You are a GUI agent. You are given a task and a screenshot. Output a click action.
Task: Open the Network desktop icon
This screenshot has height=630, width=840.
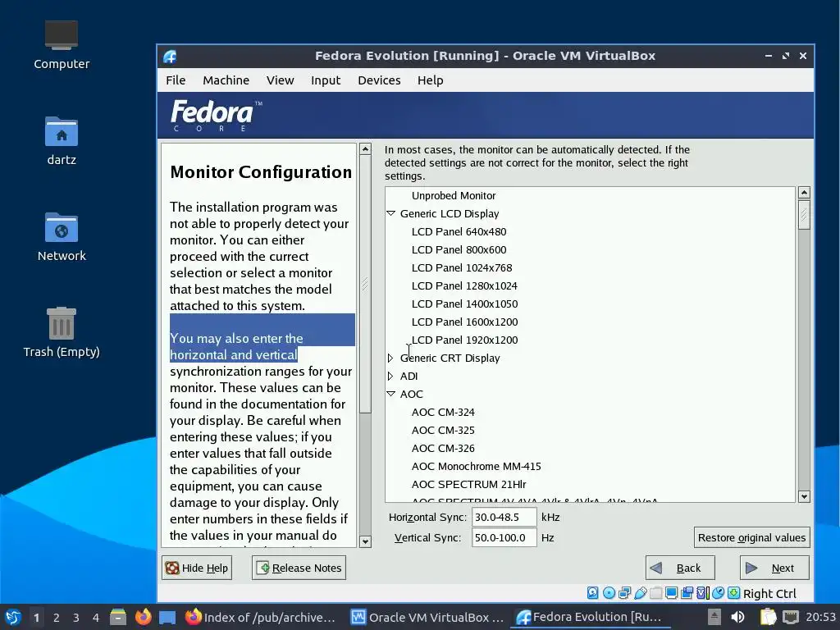pos(61,237)
